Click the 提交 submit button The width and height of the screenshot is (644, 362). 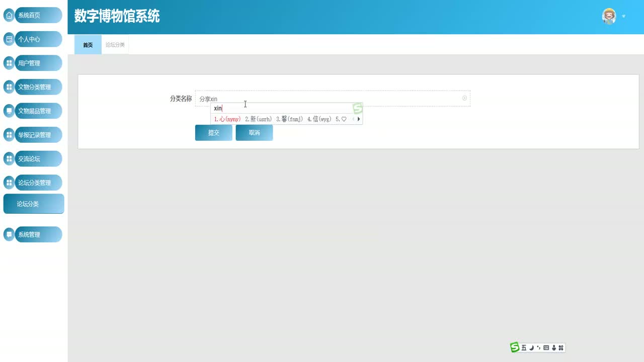coord(214,133)
